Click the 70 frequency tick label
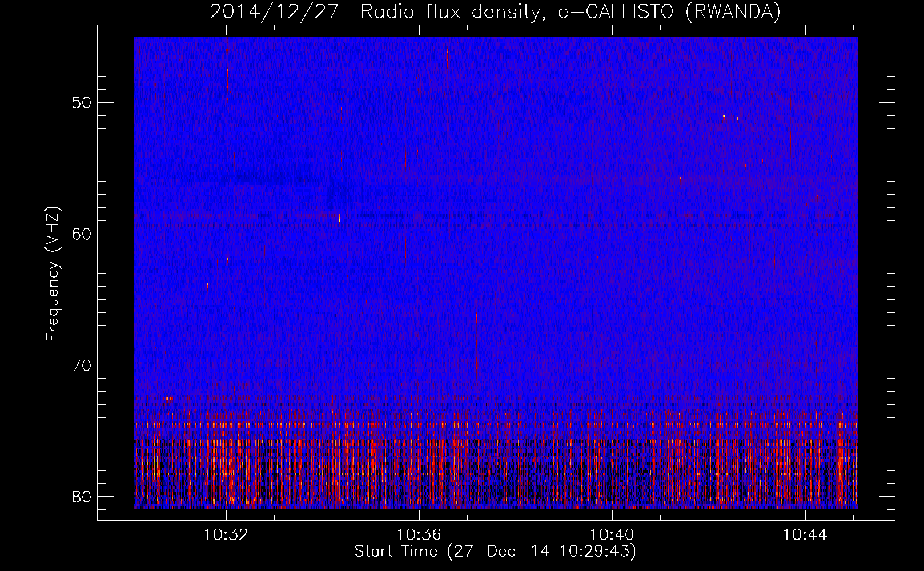Viewport: 924px width, 571px height. (x=82, y=365)
